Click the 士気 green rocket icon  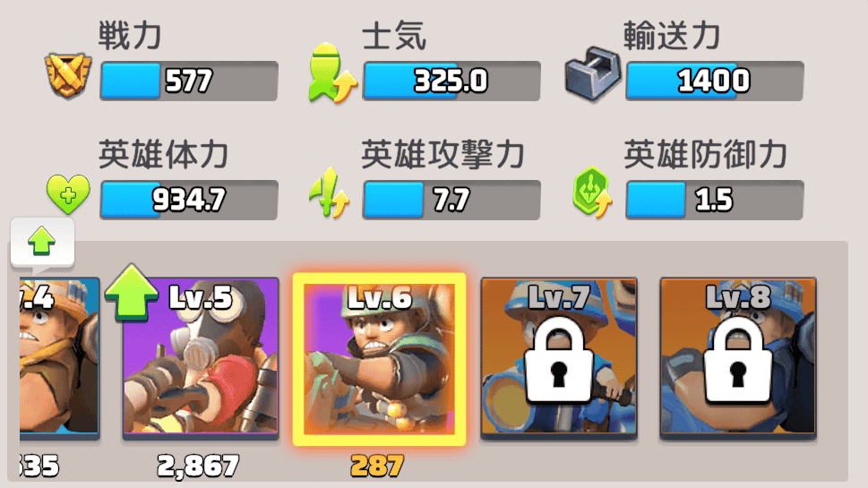[x=332, y=73]
